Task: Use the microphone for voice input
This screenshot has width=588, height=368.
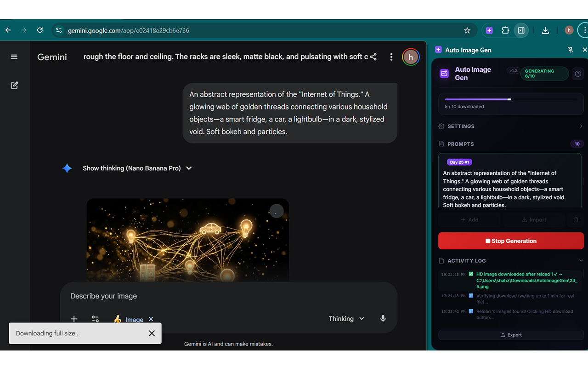Action: click(x=383, y=319)
